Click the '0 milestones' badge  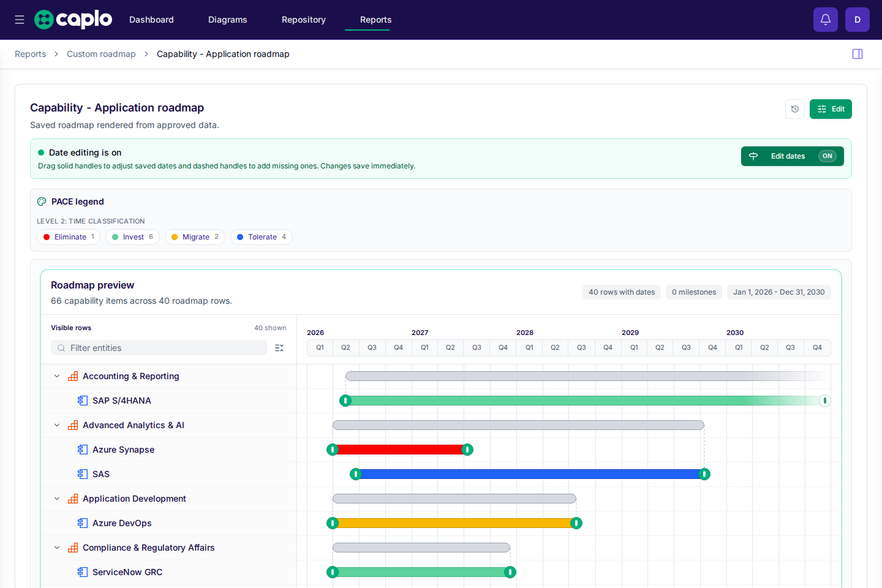pos(694,292)
